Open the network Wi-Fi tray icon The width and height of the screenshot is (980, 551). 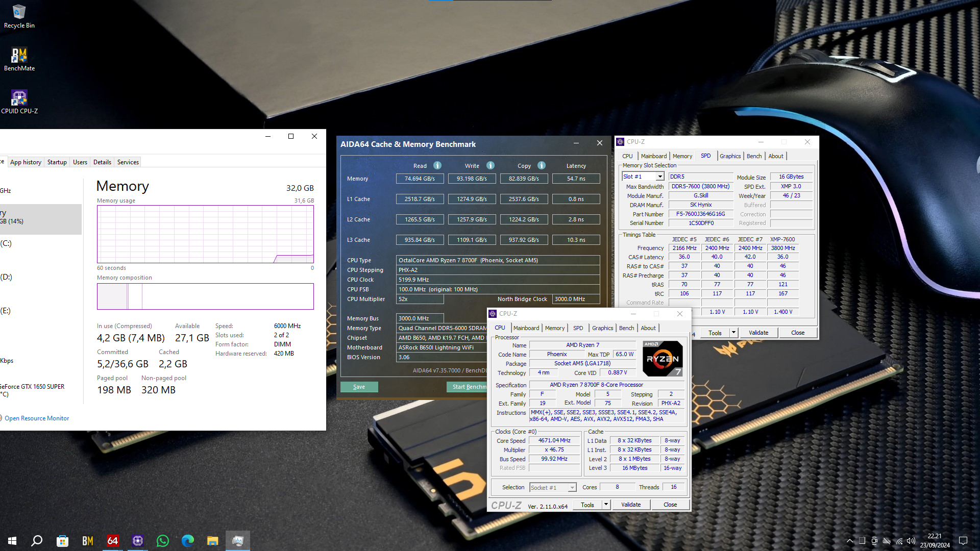899,541
